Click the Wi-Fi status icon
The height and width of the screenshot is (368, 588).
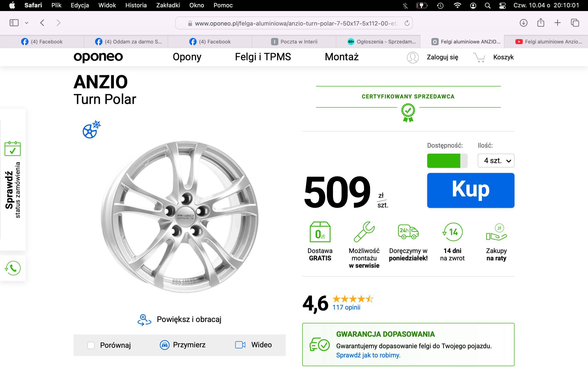point(458,5)
